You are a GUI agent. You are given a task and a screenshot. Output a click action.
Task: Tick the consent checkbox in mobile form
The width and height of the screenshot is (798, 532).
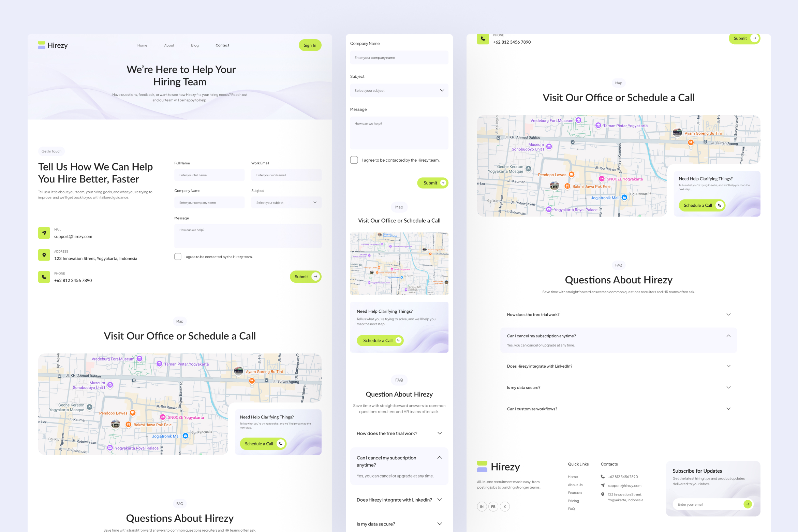(354, 160)
